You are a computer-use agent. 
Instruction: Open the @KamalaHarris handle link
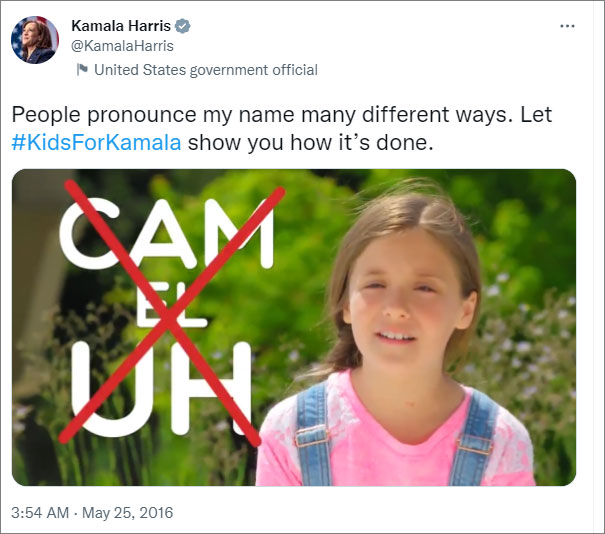click(x=122, y=46)
